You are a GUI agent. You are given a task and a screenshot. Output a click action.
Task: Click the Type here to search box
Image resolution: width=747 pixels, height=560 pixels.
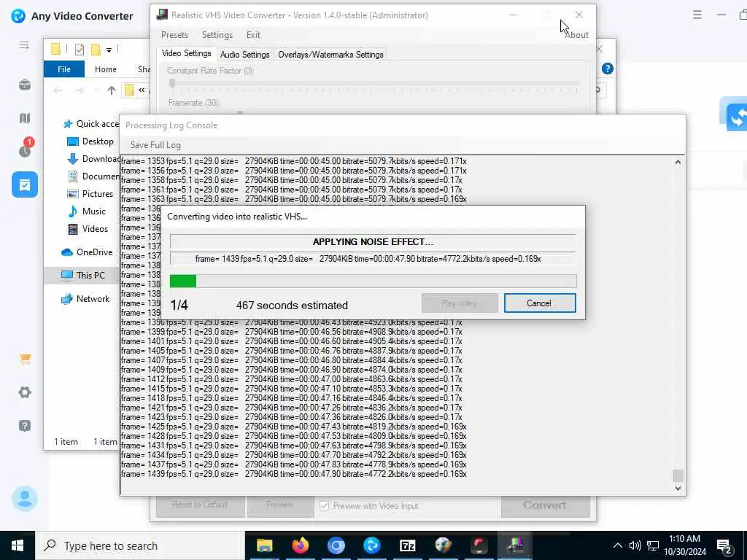[140, 545]
